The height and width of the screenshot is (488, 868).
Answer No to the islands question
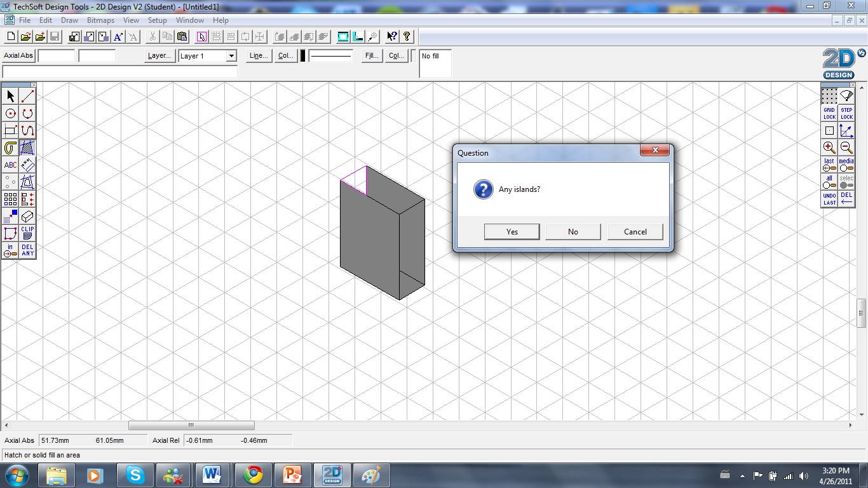click(573, 231)
